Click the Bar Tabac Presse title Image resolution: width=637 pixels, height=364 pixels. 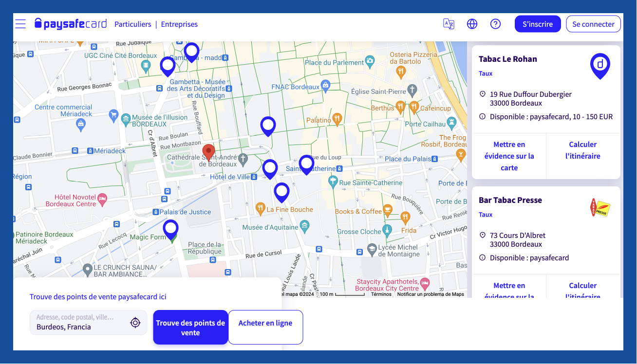tap(510, 200)
